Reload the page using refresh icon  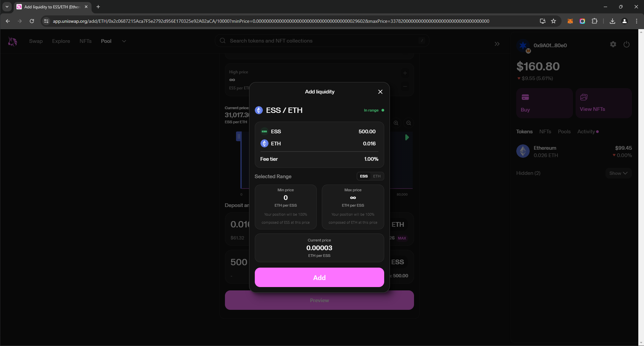(x=32, y=21)
